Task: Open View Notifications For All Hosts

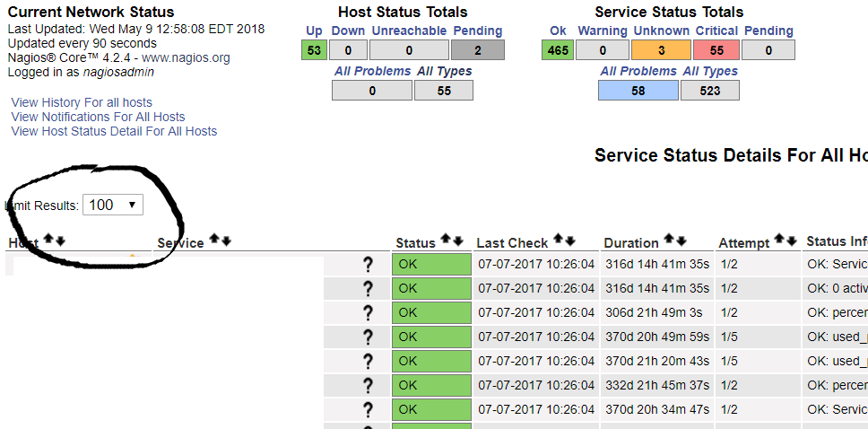Action: pos(98,117)
